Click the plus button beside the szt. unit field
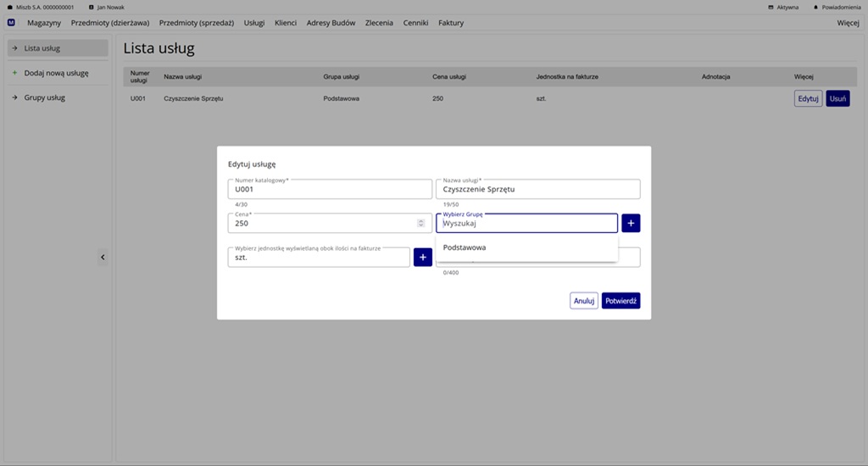 click(423, 257)
